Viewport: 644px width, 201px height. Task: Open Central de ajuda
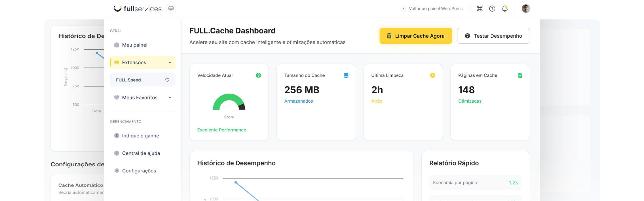pos(141,153)
